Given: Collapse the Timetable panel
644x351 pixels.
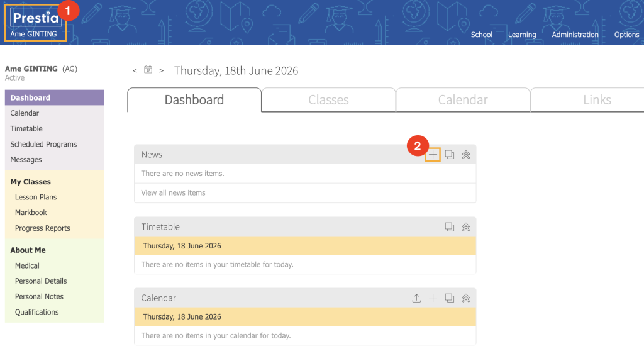Looking at the screenshot, I should point(466,227).
